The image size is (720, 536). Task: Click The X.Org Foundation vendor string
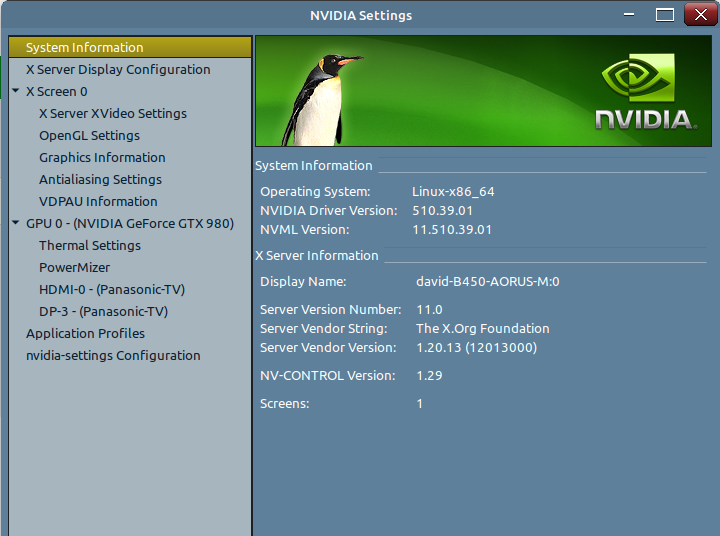click(x=483, y=328)
